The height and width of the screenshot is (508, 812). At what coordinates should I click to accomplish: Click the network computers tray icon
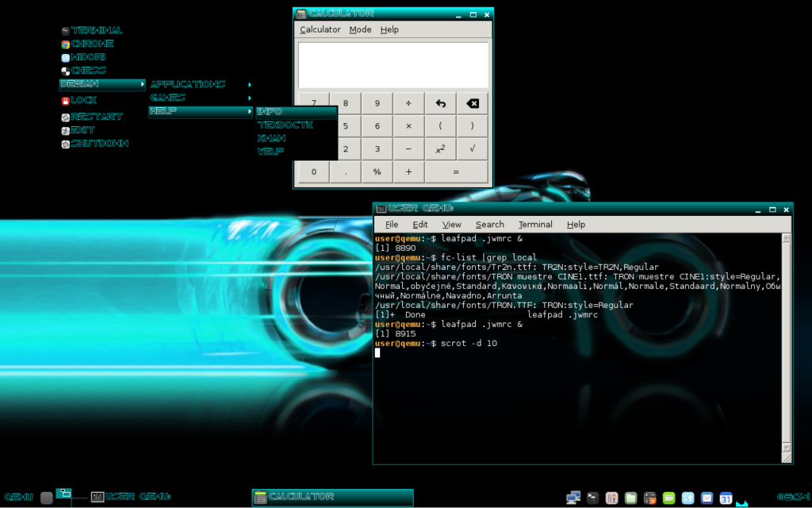coord(573,498)
